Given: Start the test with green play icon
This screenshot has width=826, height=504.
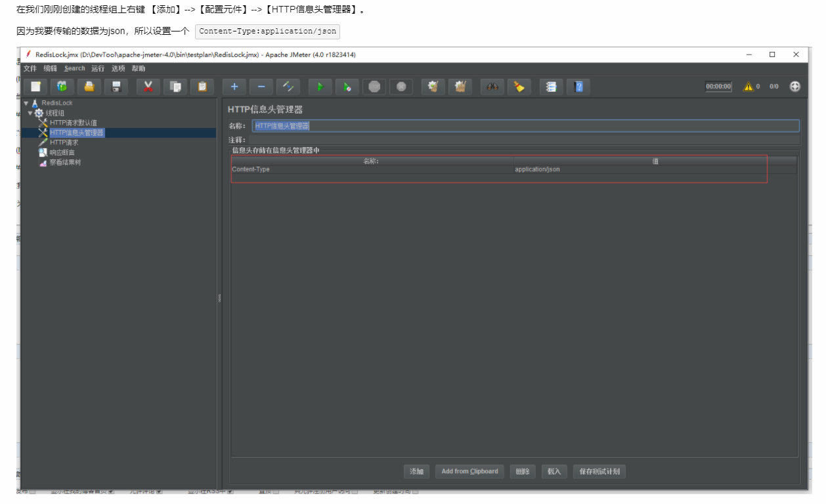Looking at the screenshot, I should [x=320, y=86].
